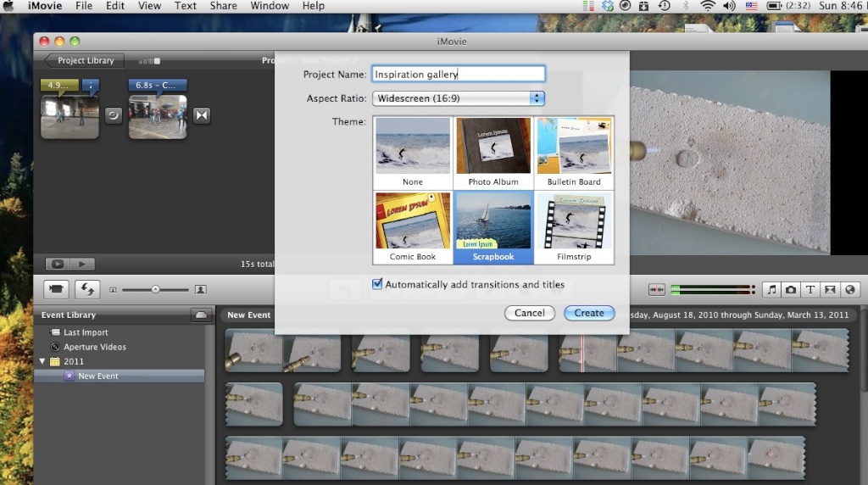Select New Event in Event Library

[x=98, y=376]
